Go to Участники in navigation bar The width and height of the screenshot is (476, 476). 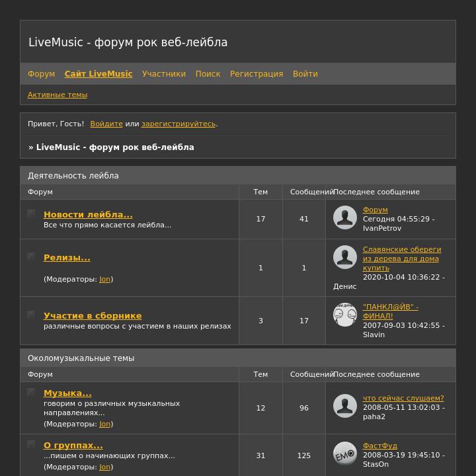coord(164,74)
